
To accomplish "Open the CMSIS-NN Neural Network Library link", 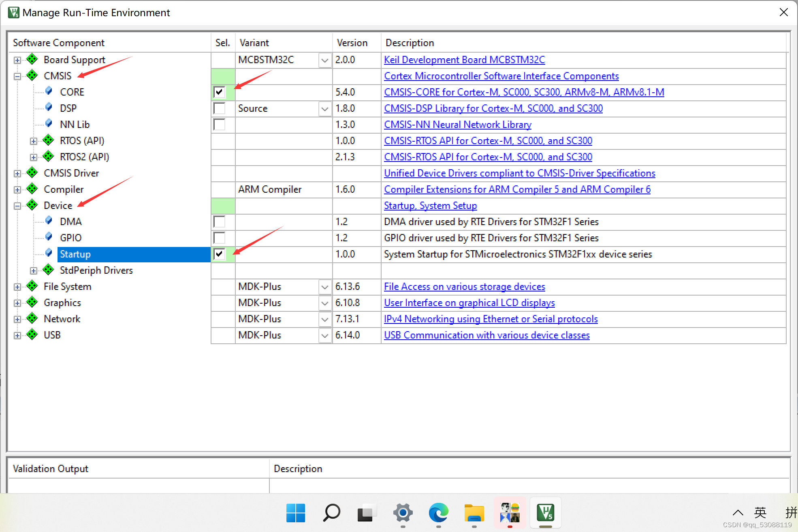I will click(x=457, y=124).
